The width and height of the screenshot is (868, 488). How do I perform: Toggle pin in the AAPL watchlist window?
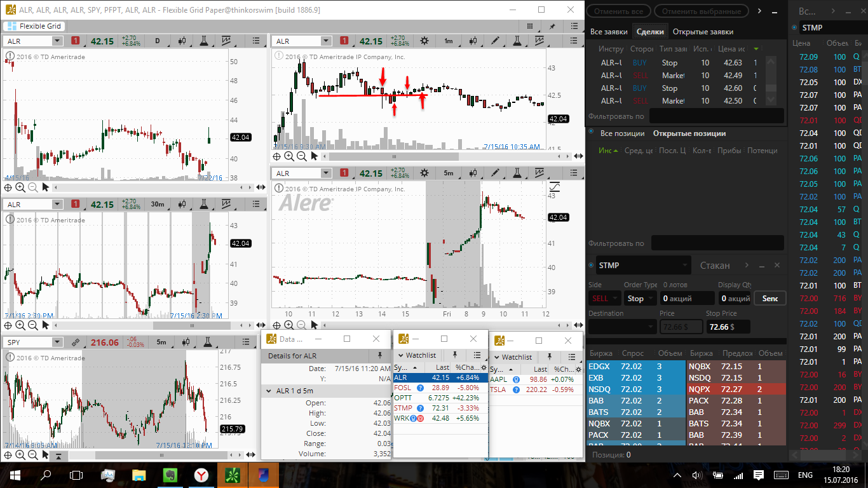click(551, 357)
